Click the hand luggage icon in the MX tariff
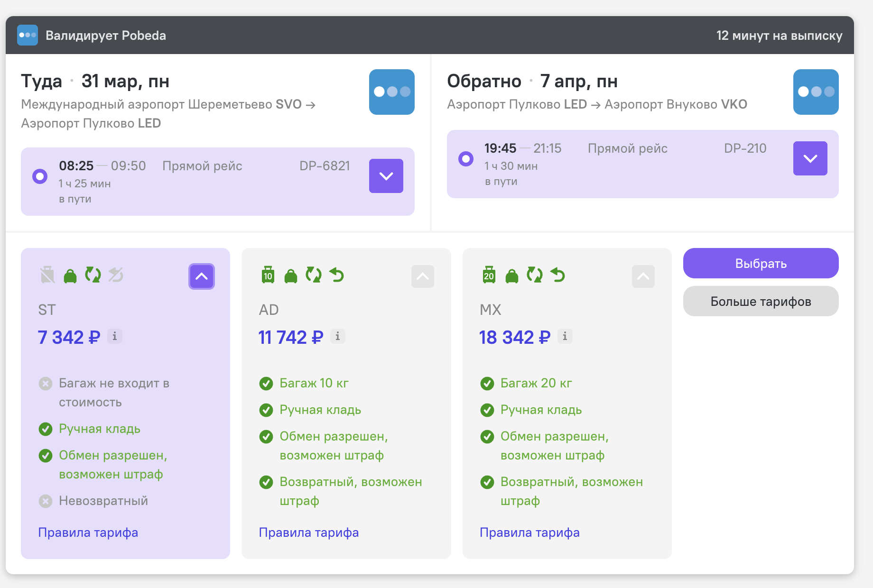Viewport: 873px width, 588px height. [x=512, y=276]
